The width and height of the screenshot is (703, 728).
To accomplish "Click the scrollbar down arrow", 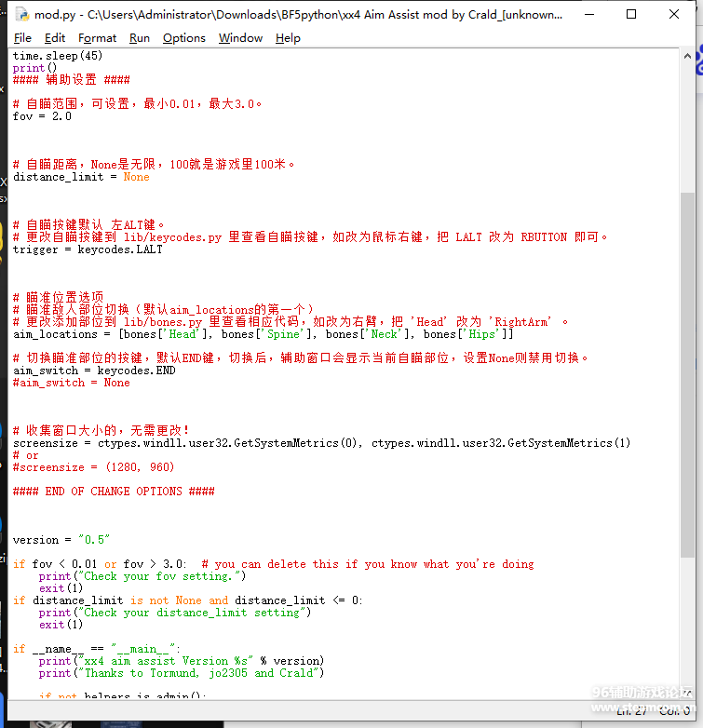I will click(687, 694).
